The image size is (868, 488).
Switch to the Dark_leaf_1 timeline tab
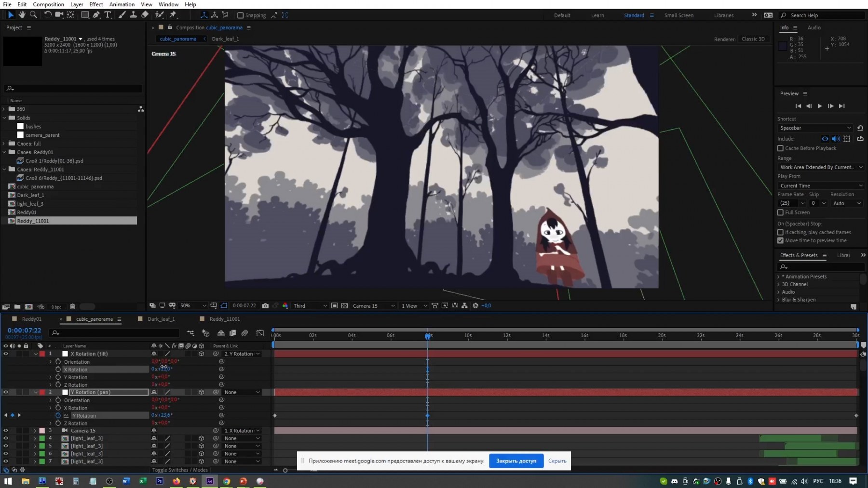tap(161, 319)
